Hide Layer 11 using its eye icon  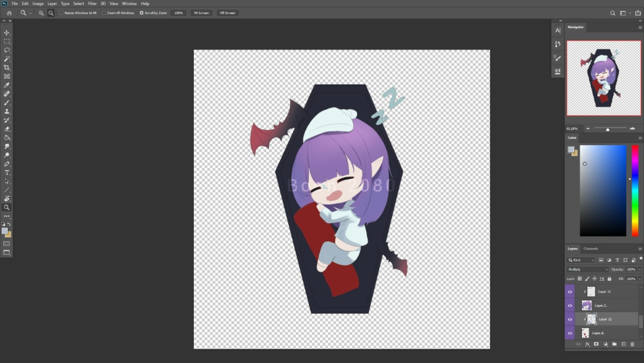(x=570, y=291)
